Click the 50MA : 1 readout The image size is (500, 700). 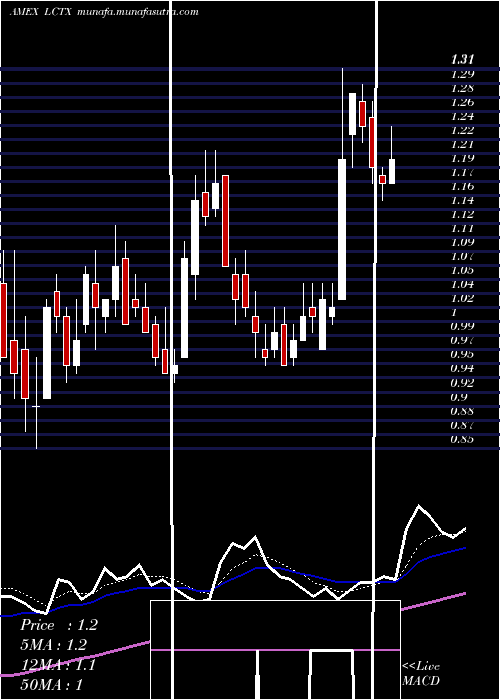(x=51, y=685)
